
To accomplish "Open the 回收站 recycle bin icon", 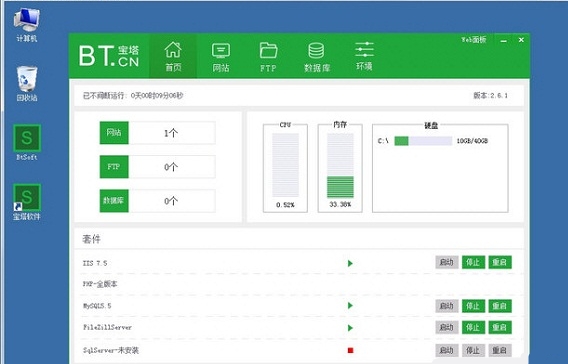I will point(27,83).
